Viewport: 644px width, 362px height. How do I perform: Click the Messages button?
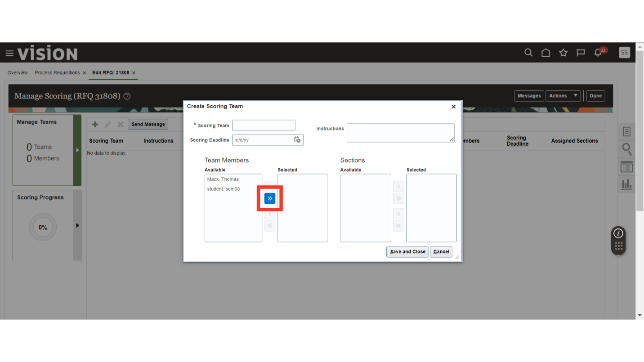click(x=529, y=96)
